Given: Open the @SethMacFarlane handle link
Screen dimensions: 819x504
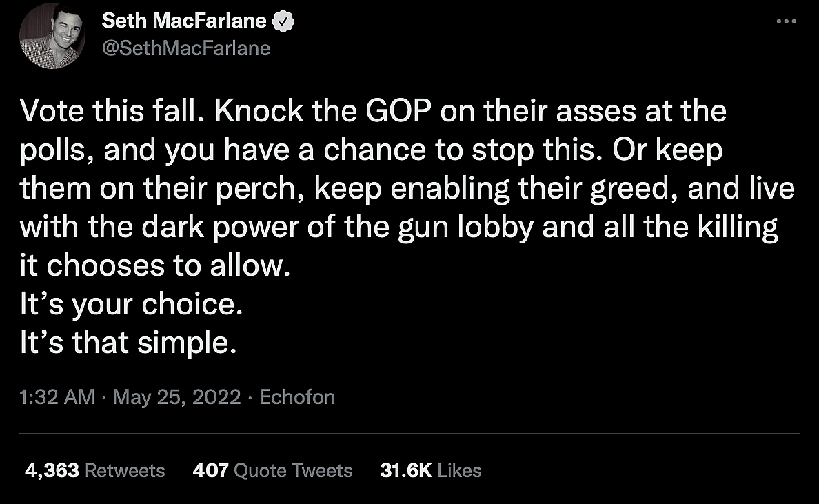Looking at the screenshot, I should point(186,48).
